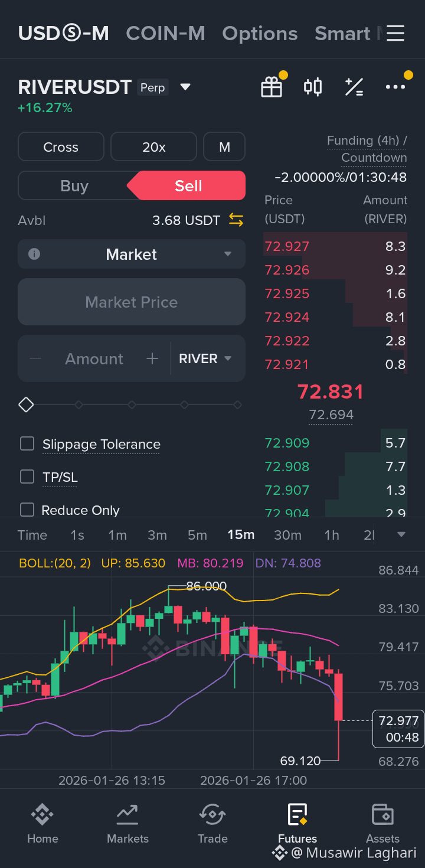
Task: Select the Buy side toggle
Action: tap(74, 186)
